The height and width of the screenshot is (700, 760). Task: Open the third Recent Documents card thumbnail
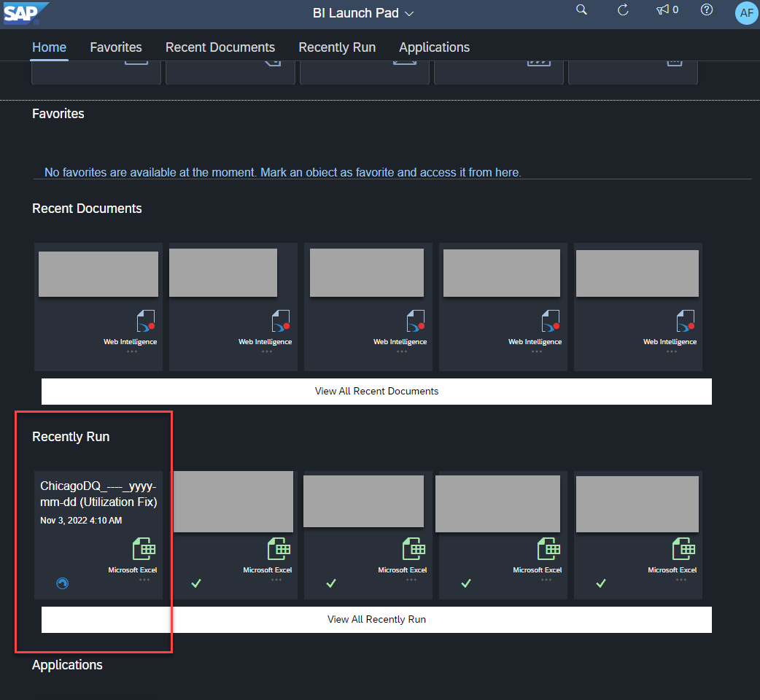tap(366, 273)
